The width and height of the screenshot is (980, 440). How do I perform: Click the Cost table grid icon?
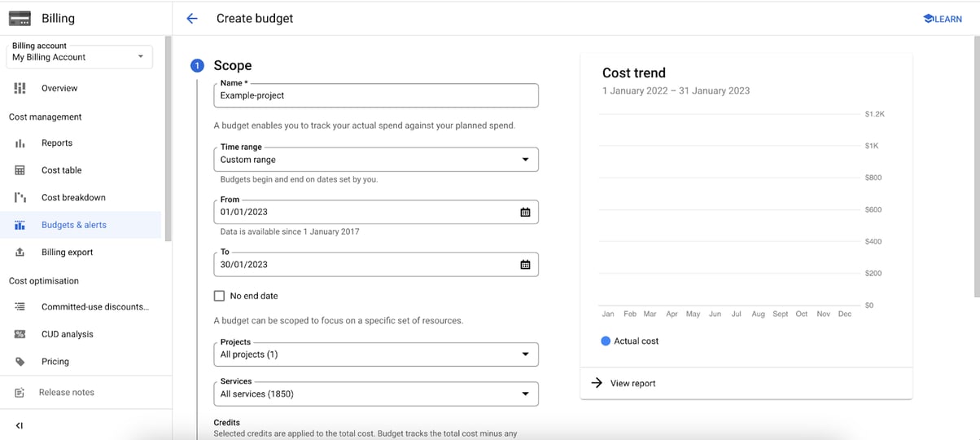click(x=20, y=170)
